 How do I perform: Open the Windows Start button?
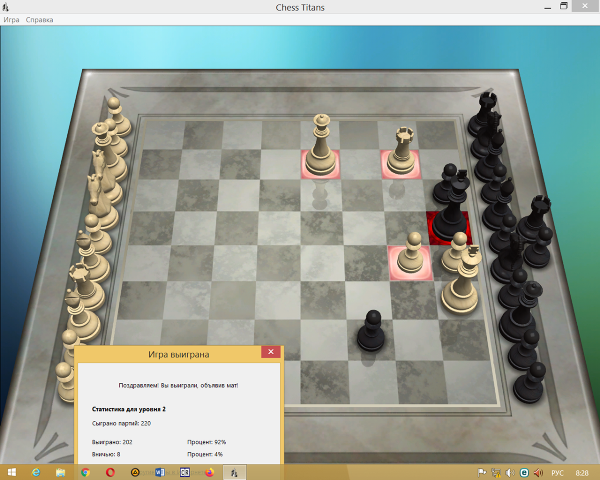click(11, 472)
